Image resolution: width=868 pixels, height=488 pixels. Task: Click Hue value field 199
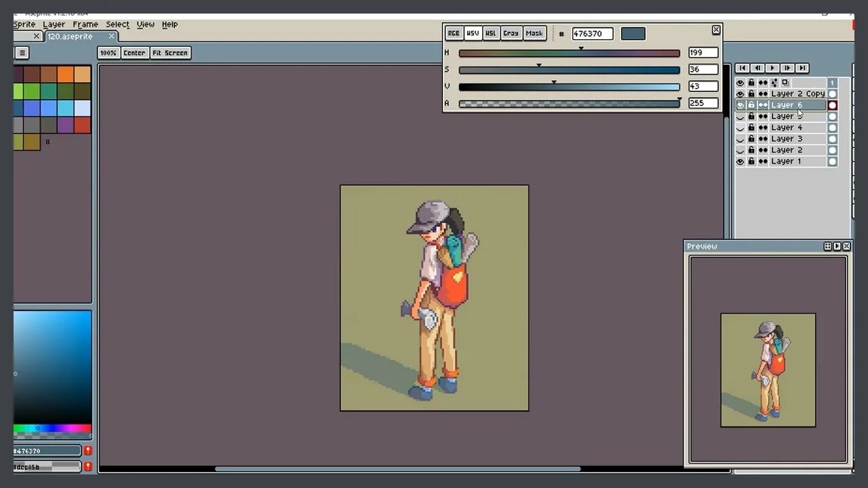(x=703, y=53)
